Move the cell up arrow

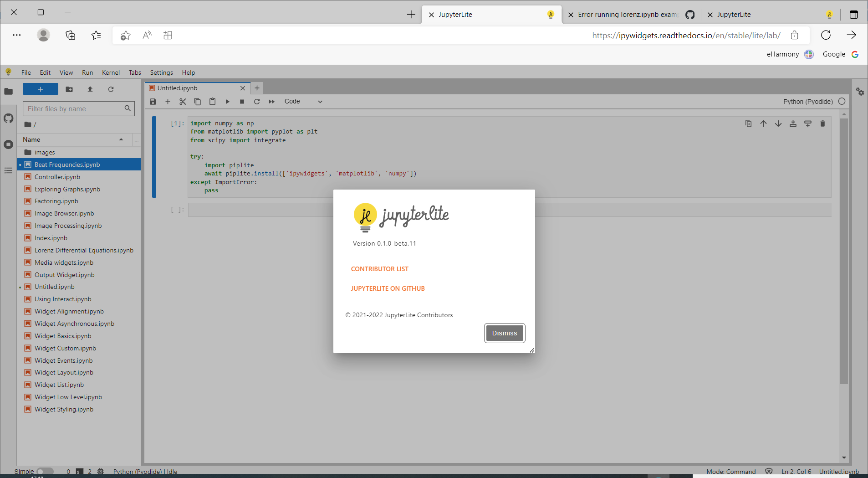point(763,123)
